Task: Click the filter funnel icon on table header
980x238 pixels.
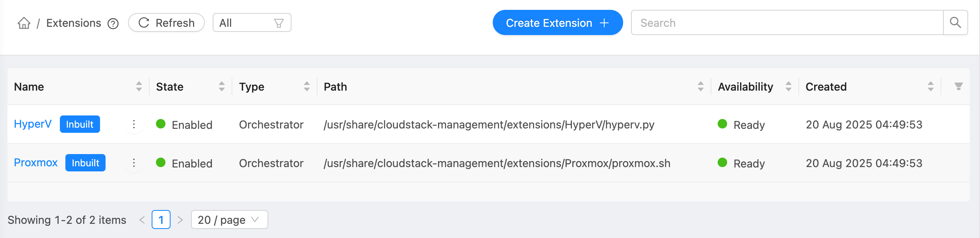Action: [959, 86]
